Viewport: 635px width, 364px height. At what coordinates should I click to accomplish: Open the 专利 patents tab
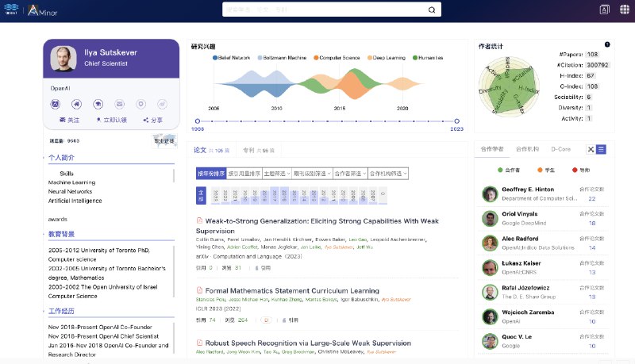tap(259, 150)
